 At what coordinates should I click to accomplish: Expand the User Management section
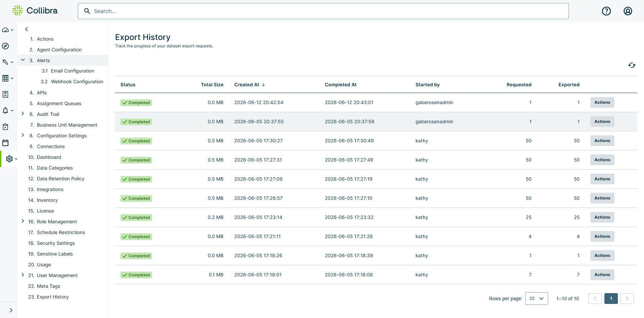tap(23, 275)
